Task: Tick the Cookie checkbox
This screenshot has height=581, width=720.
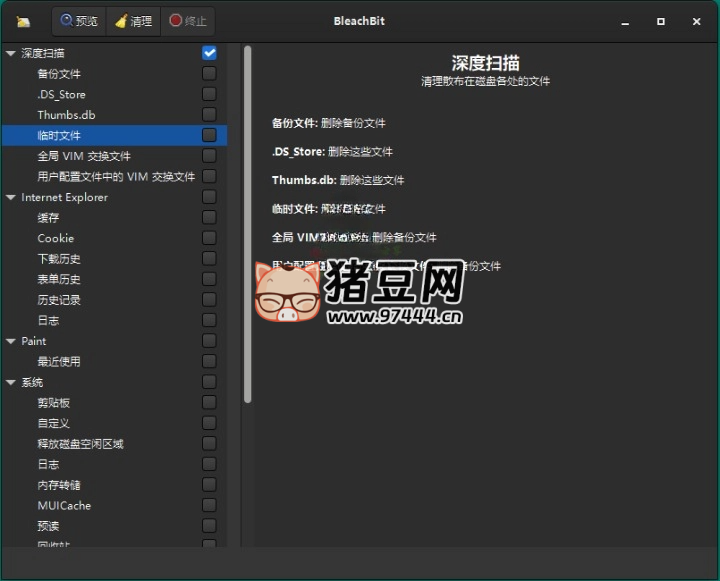Action: [x=209, y=238]
